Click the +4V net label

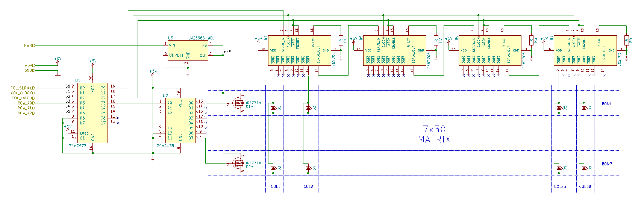(x=227, y=51)
